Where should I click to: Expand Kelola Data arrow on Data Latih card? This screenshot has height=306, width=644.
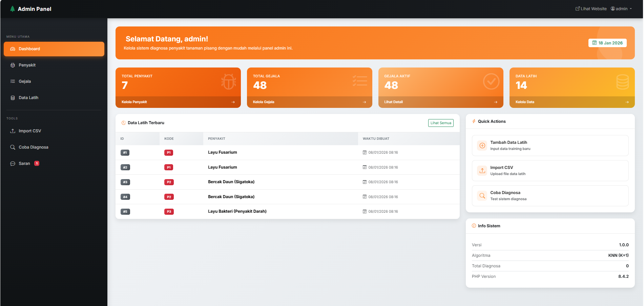(627, 102)
